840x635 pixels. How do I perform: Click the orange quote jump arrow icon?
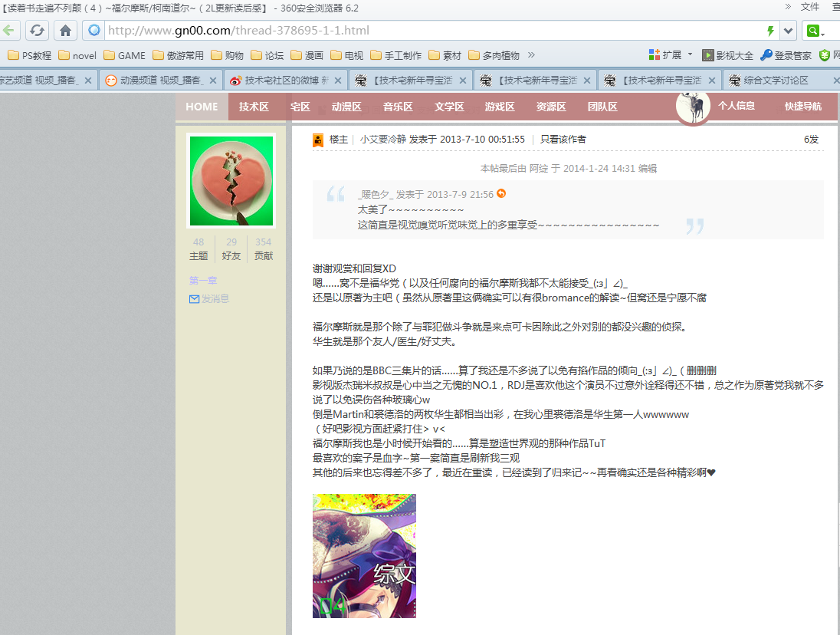[501, 194]
